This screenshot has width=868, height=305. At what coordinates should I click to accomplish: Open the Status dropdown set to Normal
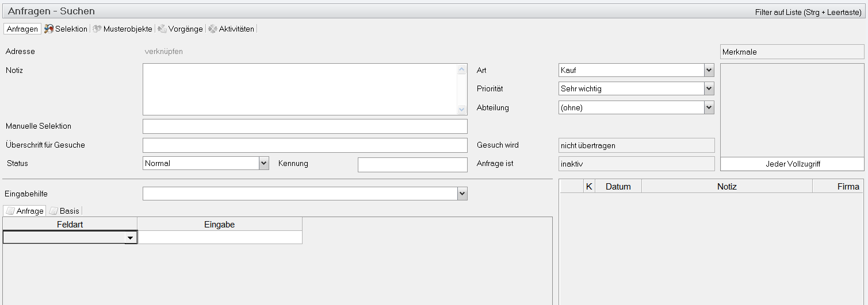263,163
